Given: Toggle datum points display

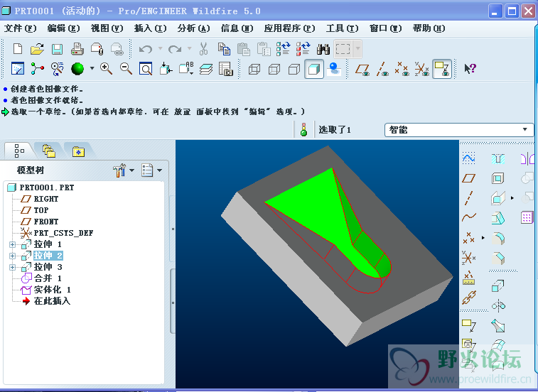Looking at the screenshot, I should (x=402, y=69).
